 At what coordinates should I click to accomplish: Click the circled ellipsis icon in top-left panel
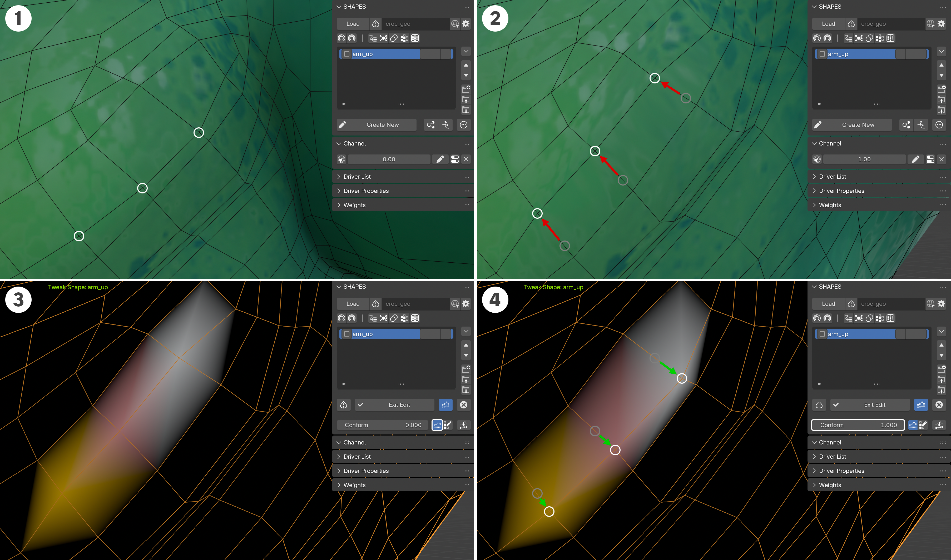[x=464, y=125]
